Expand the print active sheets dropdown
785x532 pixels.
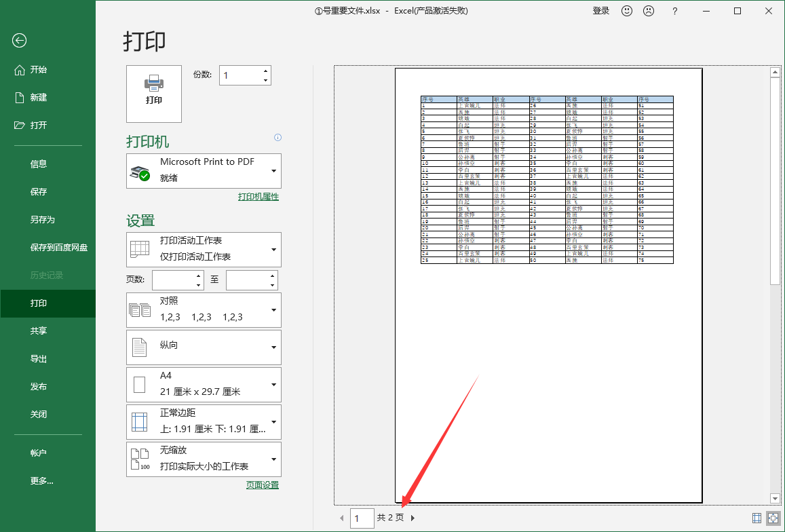click(204, 250)
